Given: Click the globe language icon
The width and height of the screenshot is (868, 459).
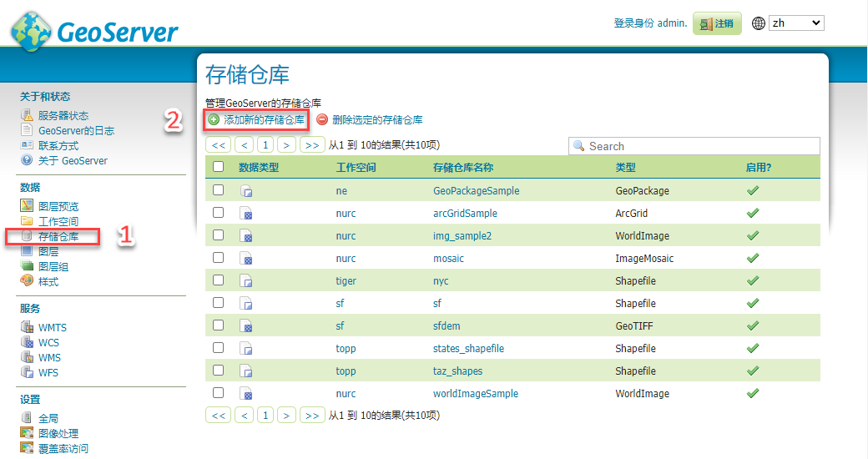Looking at the screenshot, I should 758,23.
